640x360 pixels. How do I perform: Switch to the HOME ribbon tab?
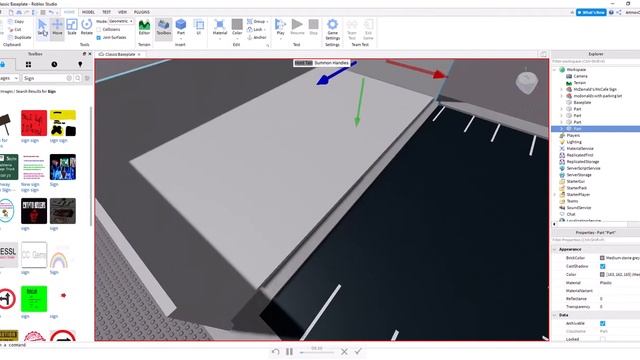[x=69, y=12]
